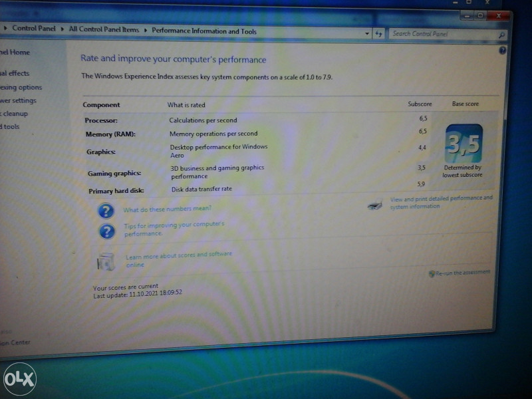
Task: Click the Gaming graphics: row label
Action: click(114, 174)
